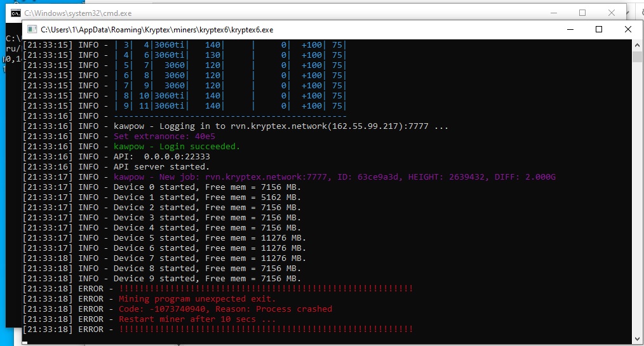644x346 pixels.
Task: Click the vertical scrollbar thumb
Action: [x=638, y=57]
